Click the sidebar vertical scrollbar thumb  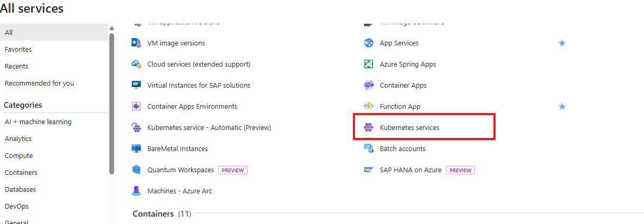click(111, 103)
